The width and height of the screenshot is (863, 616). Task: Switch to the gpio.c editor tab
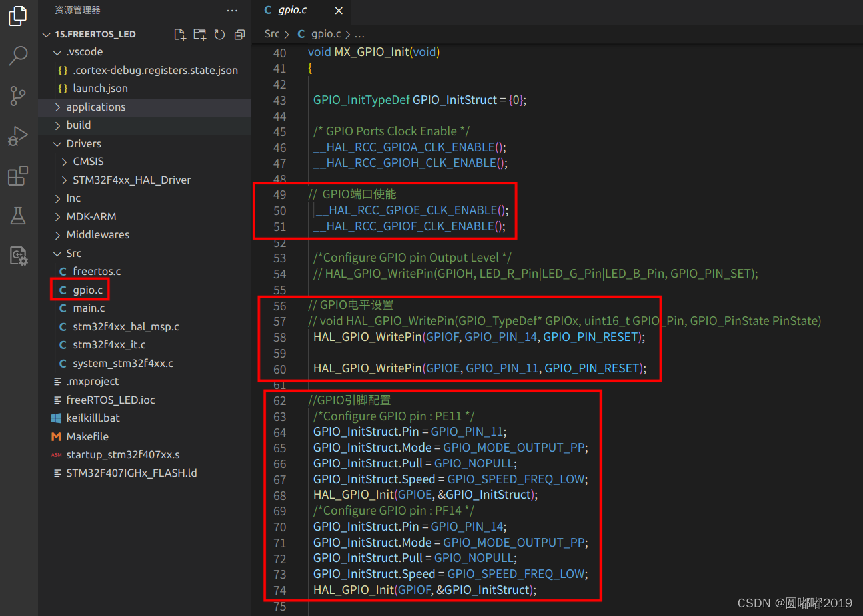(x=291, y=10)
